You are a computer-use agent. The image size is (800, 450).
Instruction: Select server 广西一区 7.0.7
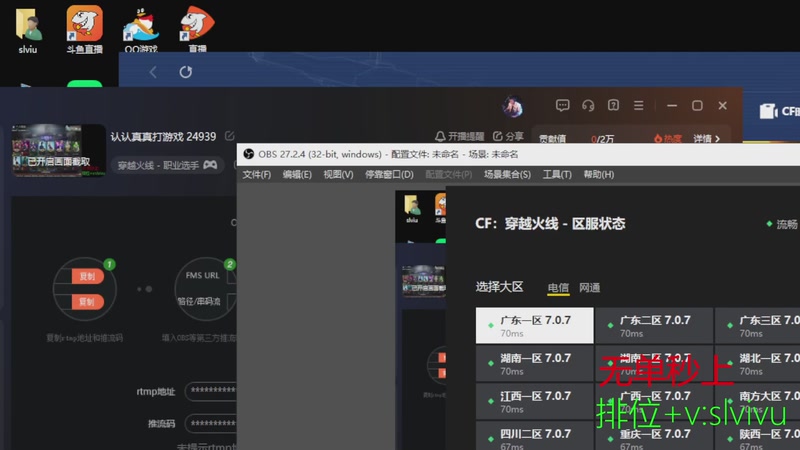click(x=654, y=401)
